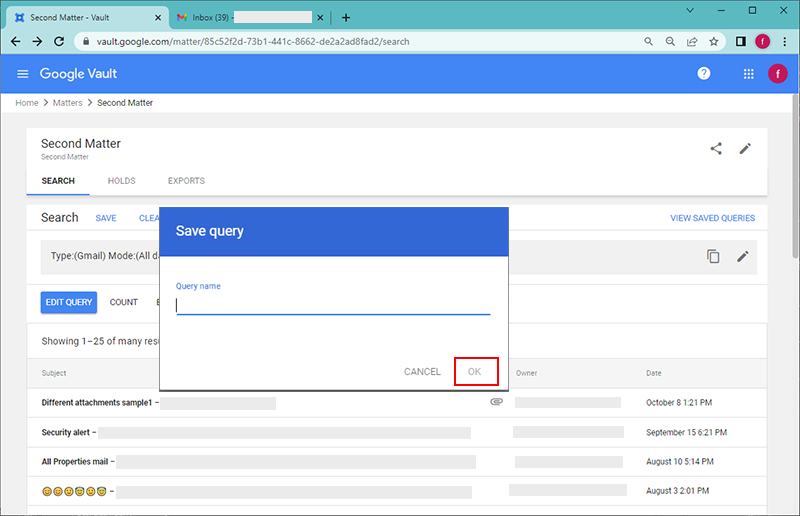Open the Vault account avatar
This screenshot has width=800, height=516.
[778, 74]
